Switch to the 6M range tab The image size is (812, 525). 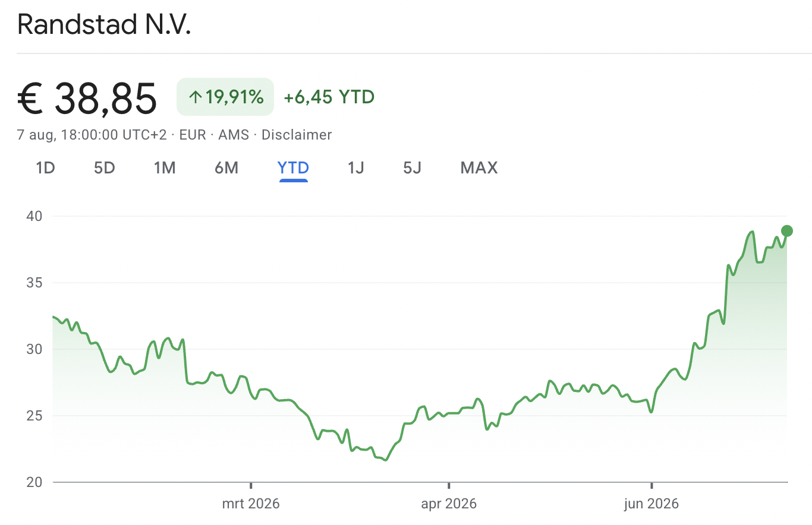(226, 168)
